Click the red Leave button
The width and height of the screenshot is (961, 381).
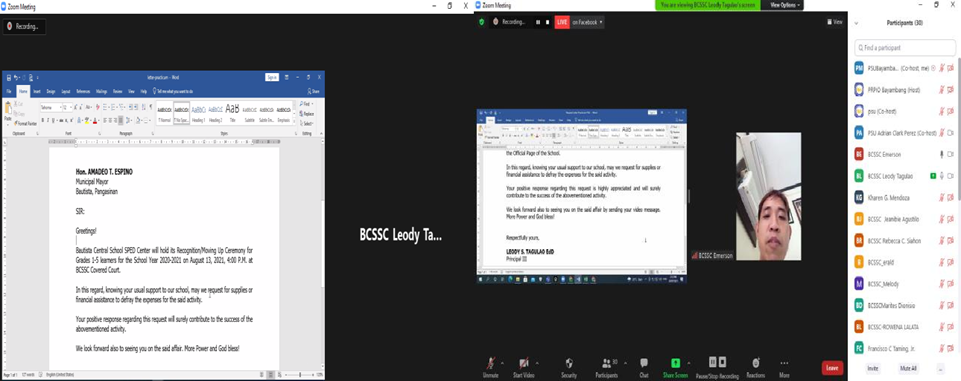(832, 368)
